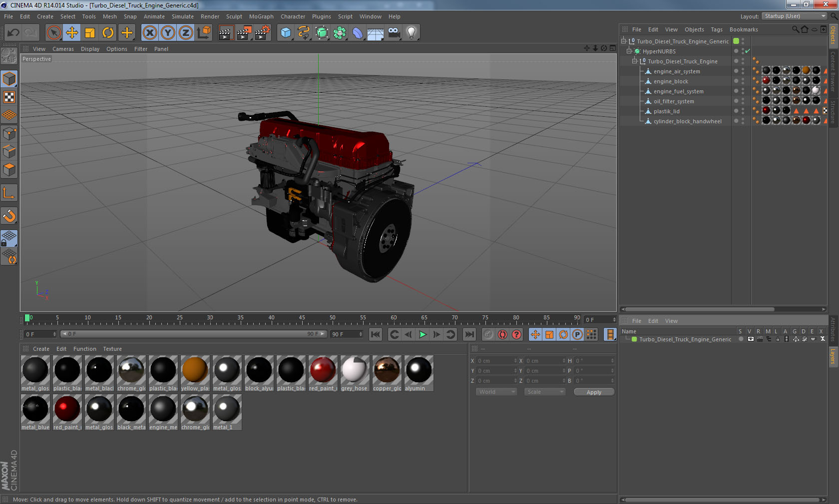Image resolution: width=839 pixels, height=504 pixels.
Task: Select the yellow_plastic material thumbnail
Action: pyautogui.click(x=195, y=373)
